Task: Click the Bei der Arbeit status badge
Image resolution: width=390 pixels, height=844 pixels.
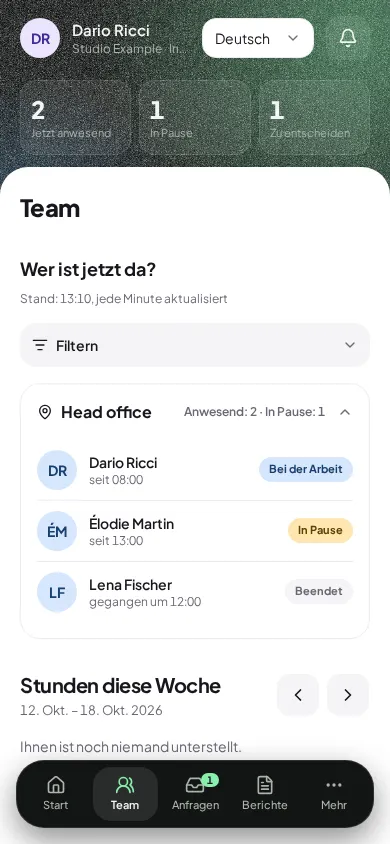Action: tap(306, 469)
